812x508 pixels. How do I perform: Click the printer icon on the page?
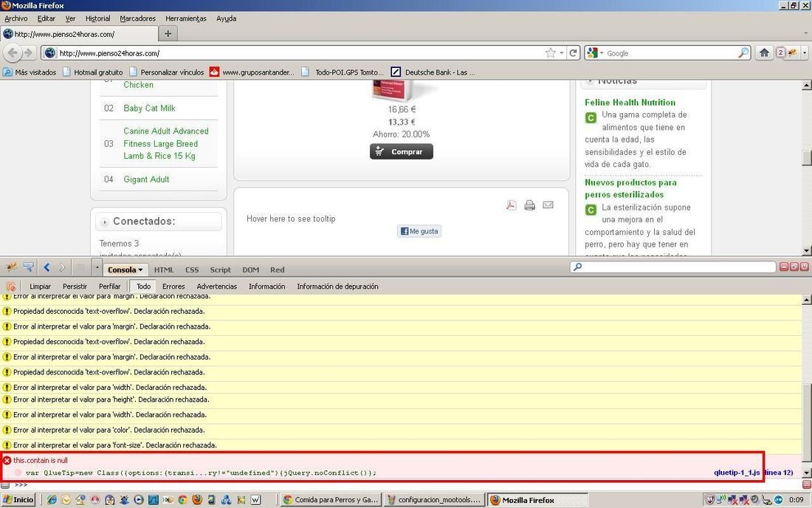tap(529, 205)
